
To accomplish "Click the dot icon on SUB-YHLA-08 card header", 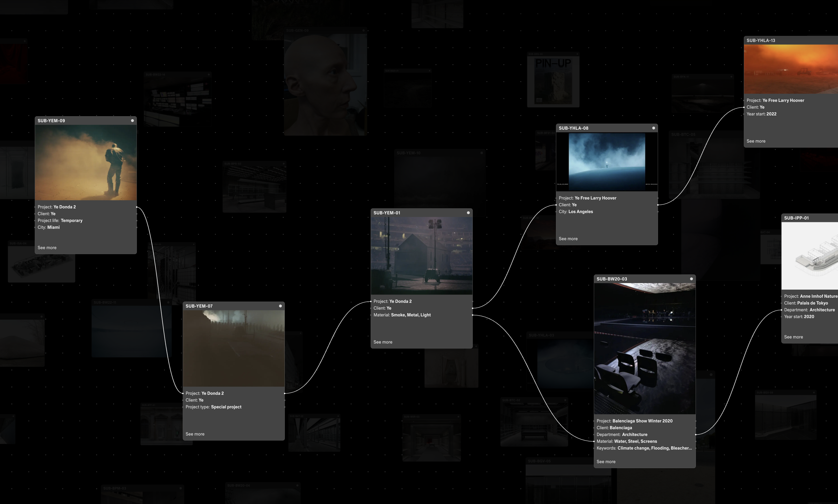I will pyautogui.click(x=653, y=128).
